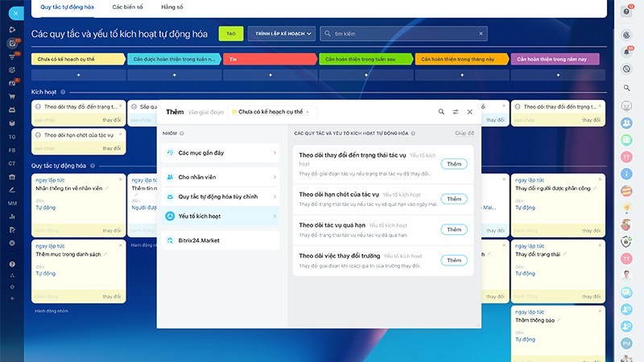Click the green 'TẠO' button
644x362 pixels.
(x=231, y=34)
